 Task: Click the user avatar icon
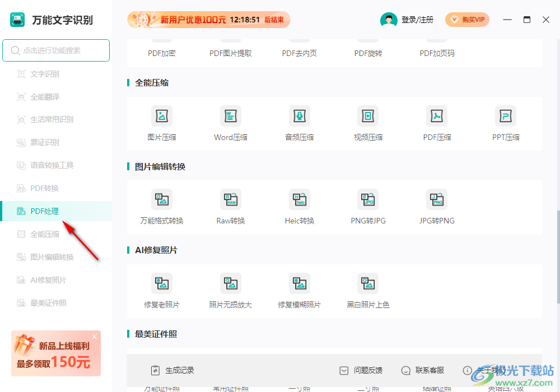point(389,20)
